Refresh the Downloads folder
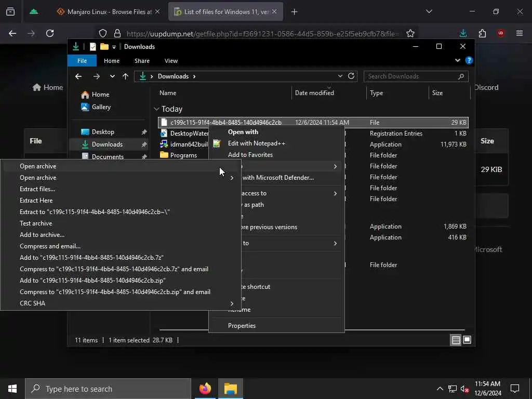The height and width of the screenshot is (399, 532). (x=351, y=76)
